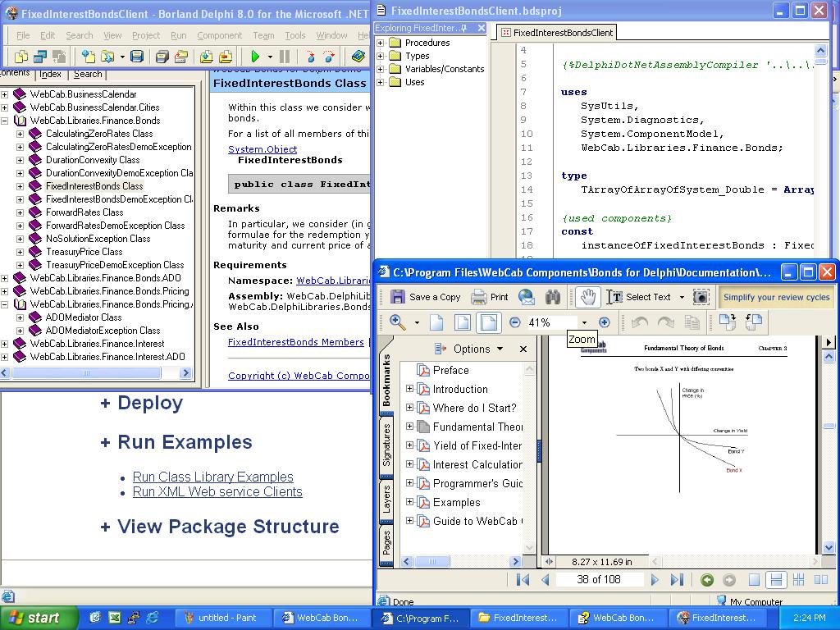The width and height of the screenshot is (840, 630).
Task: Go to the previous page of the PDF
Action: coord(546,579)
